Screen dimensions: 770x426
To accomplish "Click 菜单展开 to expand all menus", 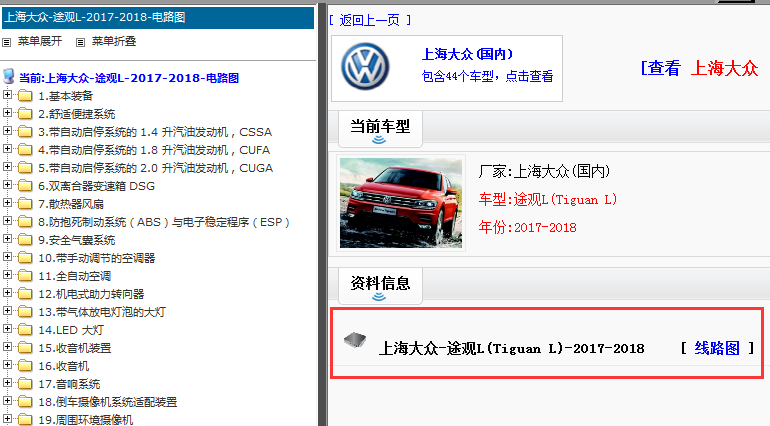I will pyautogui.click(x=40, y=41).
